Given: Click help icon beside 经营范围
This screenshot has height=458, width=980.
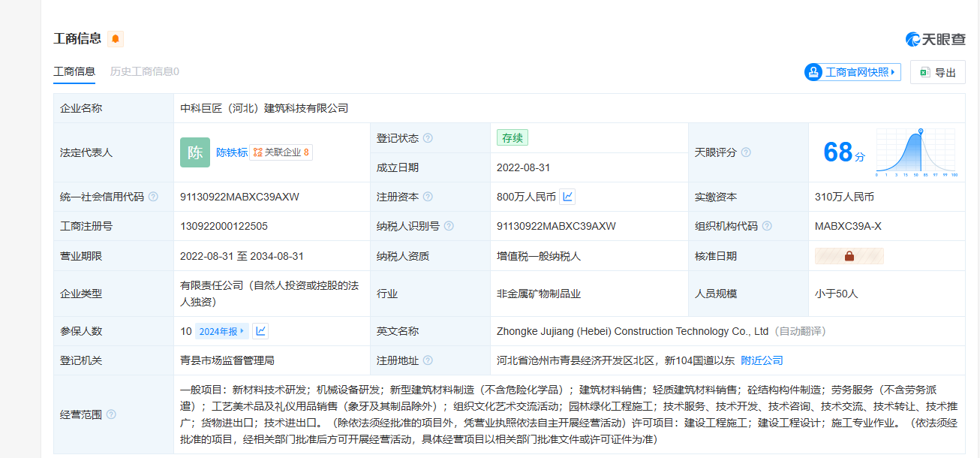Looking at the screenshot, I should click(x=111, y=414).
